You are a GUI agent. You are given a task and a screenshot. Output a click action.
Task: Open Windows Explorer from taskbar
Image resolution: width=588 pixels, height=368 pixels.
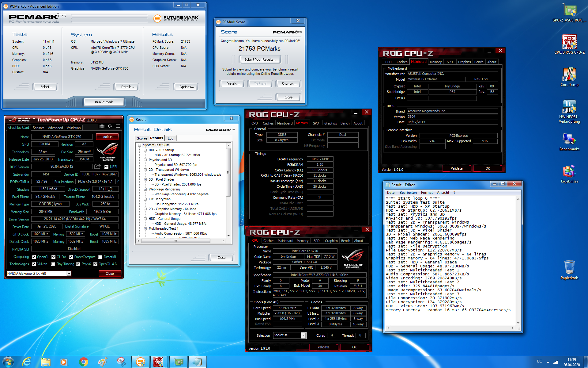click(46, 362)
